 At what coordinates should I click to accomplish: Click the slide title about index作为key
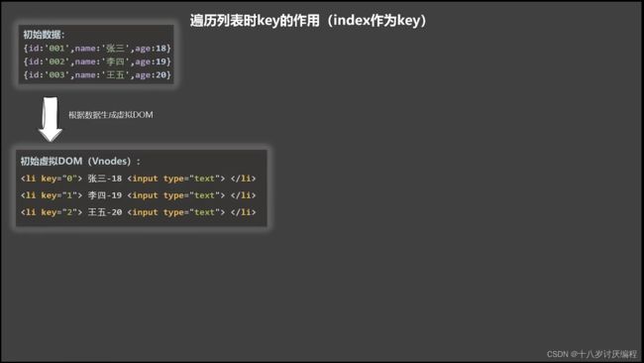pos(308,20)
